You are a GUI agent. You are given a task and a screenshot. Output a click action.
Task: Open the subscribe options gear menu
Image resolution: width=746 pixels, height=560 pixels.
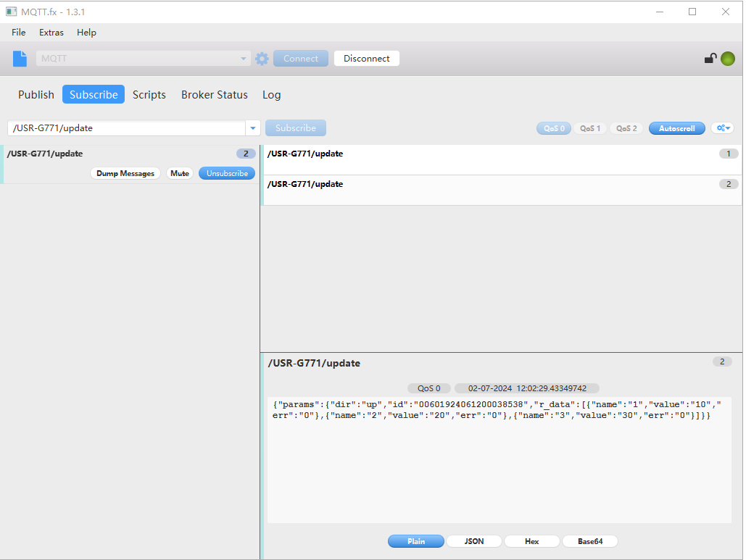tap(722, 128)
